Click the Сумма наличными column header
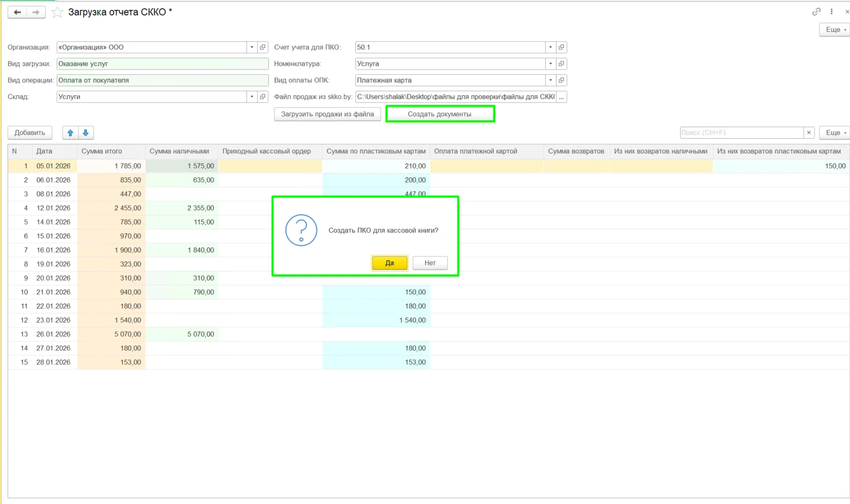This screenshot has width=850, height=504. [x=182, y=152]
